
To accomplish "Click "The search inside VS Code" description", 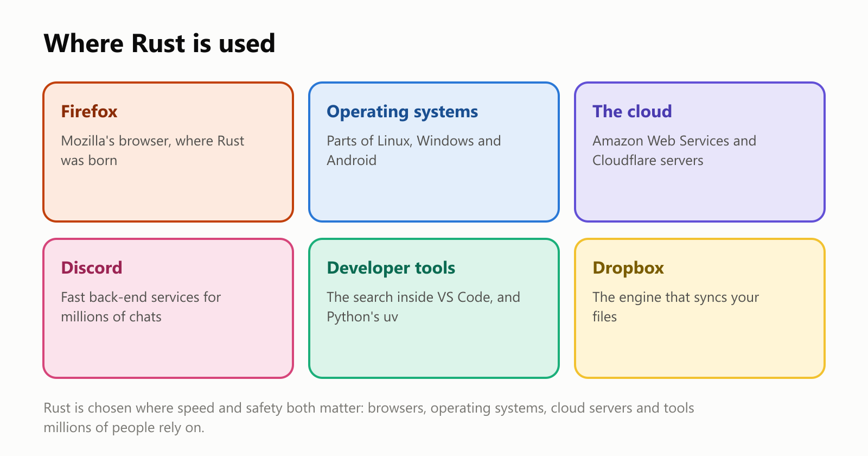I will pyautogui.click(x=423, y=307).
